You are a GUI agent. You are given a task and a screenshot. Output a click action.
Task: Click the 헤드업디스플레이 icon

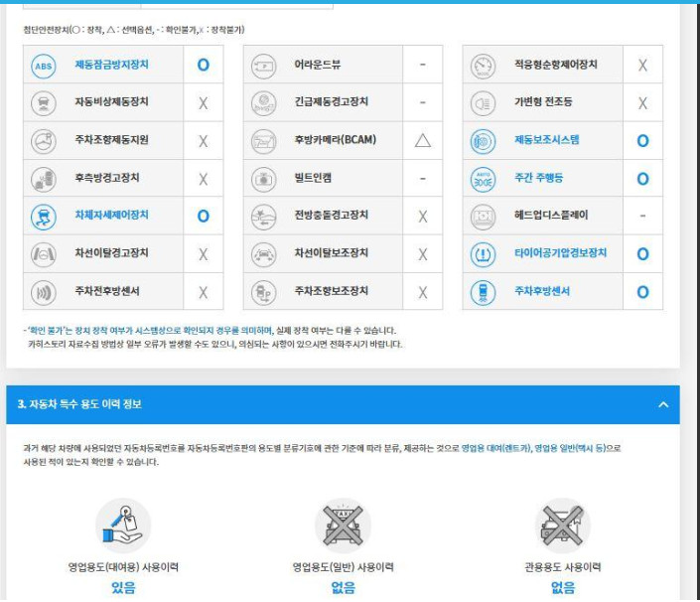(x=483, y=217)
